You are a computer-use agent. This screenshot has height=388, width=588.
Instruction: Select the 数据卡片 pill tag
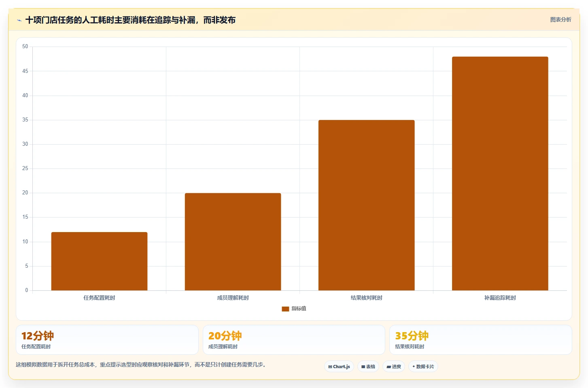coord(423,367)
